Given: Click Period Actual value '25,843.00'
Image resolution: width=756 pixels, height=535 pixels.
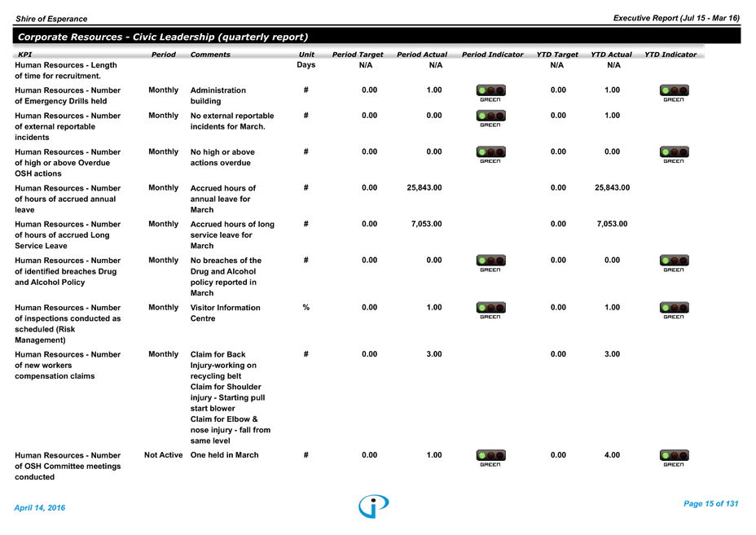Looking at the screenshot, I should tap(424, 187).
